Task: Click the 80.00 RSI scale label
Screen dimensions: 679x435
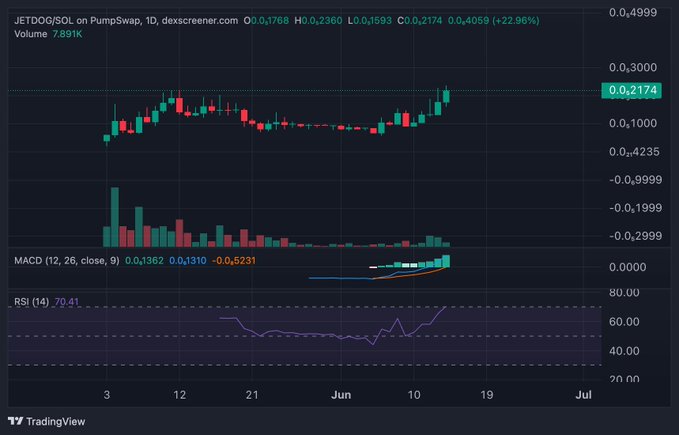Action: click(x=624, y=293)
